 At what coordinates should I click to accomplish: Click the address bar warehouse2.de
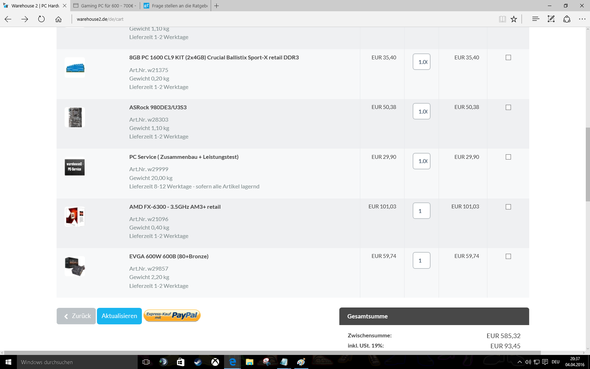point(100,19)
